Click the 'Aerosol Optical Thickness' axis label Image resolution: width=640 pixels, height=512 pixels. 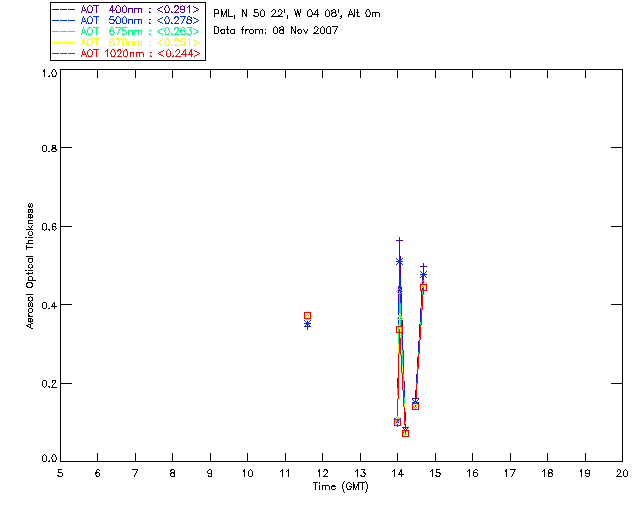[30, 266]
